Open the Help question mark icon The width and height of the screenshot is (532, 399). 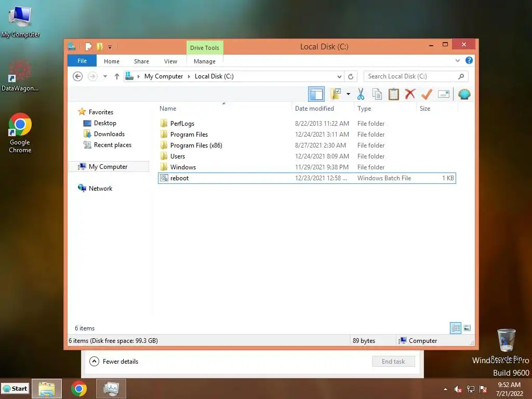469,60
